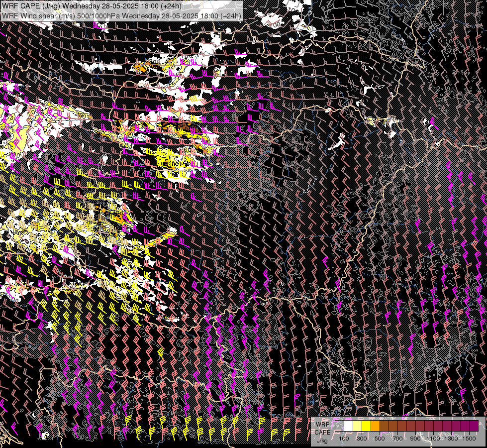Click the 300 legend value label
The height and width of the screenshot is (448, 487).
click(362, 439)
